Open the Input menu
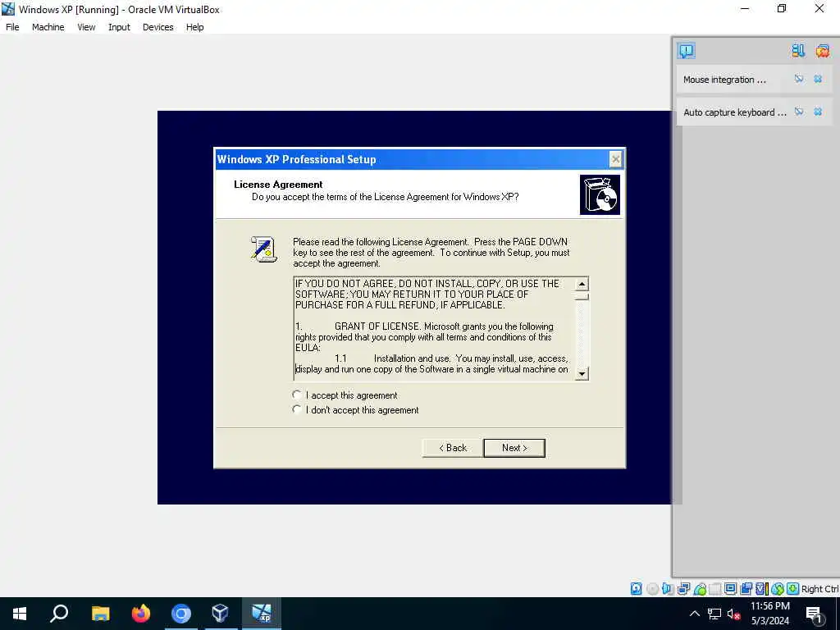The width and height of the screenshot is (840, 630). click(119, 27)
